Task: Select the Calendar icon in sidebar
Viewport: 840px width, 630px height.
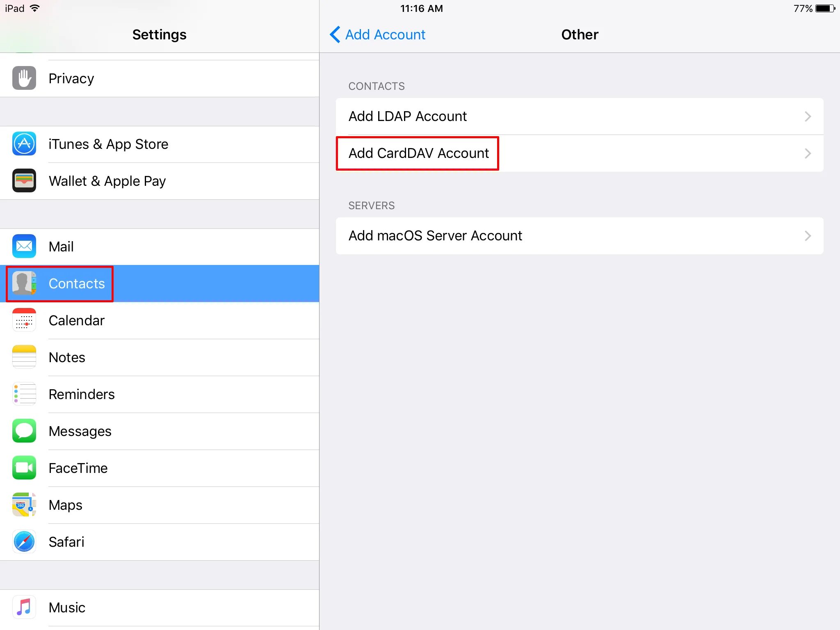Action: pos(24,320)
